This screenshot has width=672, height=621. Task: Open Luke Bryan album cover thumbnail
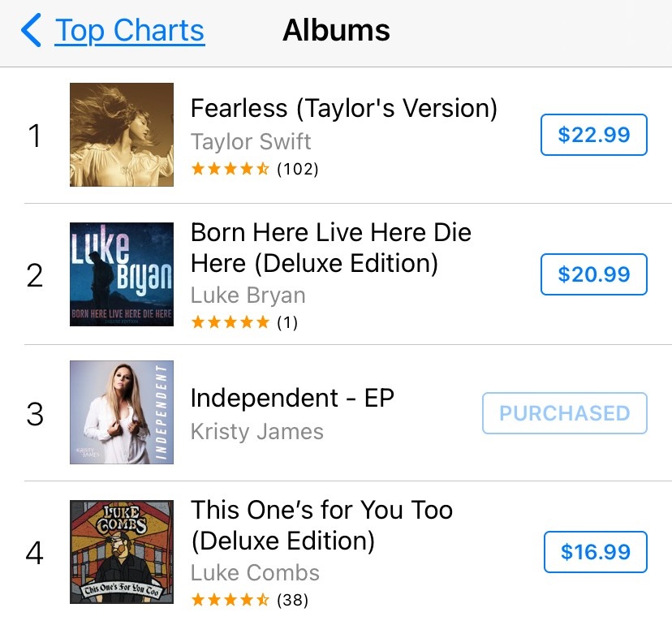pyautogui.click(x=122, y=274)
